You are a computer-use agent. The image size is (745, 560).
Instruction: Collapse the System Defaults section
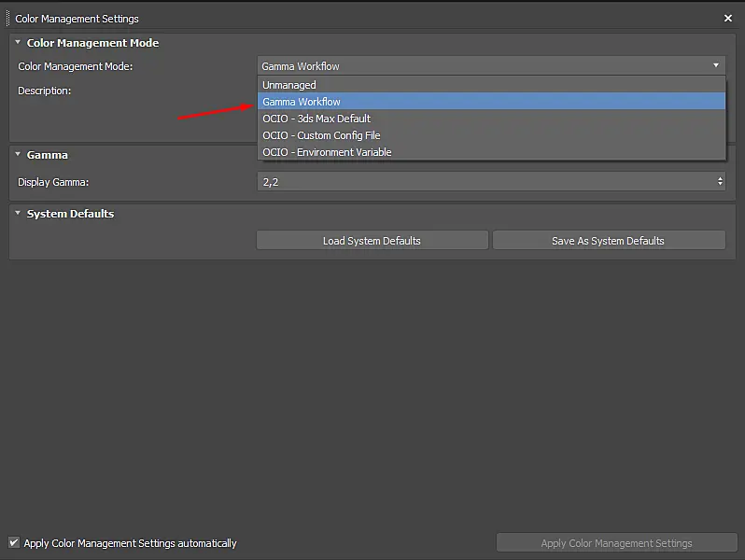click(18, 213)
